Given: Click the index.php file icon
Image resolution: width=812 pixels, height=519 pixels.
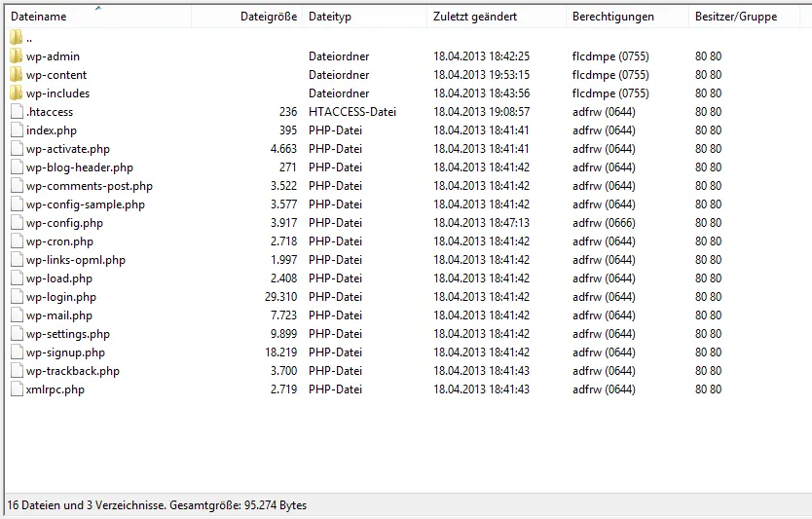Looking at the screenshot, I should click(18, 130).
